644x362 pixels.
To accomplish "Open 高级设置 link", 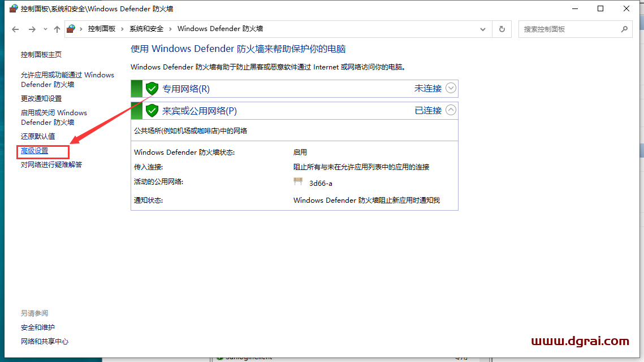I will [x=34, y=151].
